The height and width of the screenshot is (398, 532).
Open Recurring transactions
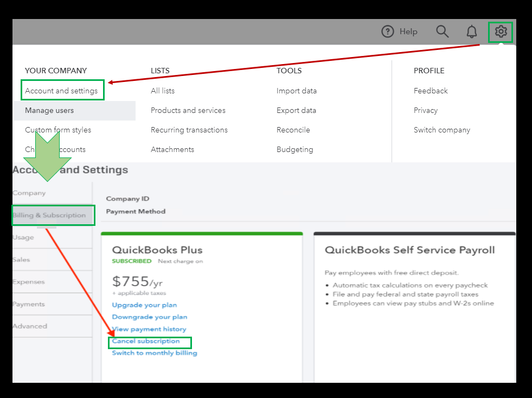tap(189, 130)
